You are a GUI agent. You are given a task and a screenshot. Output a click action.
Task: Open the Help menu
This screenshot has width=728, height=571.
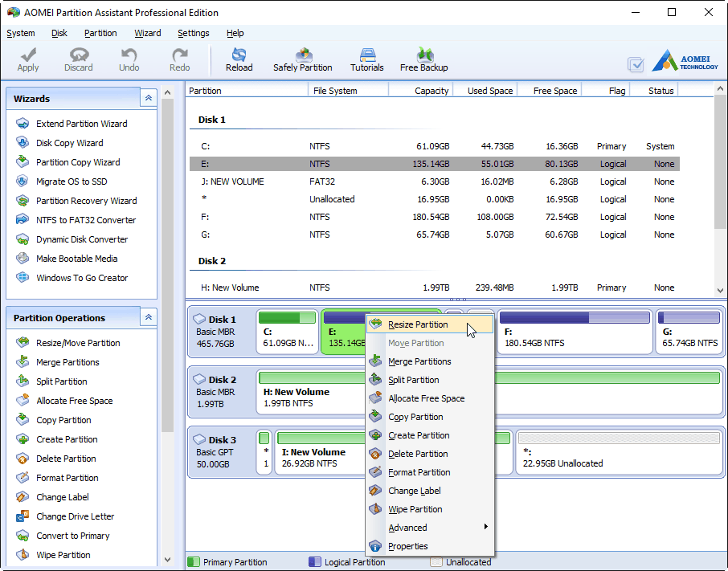coord(235,33)
